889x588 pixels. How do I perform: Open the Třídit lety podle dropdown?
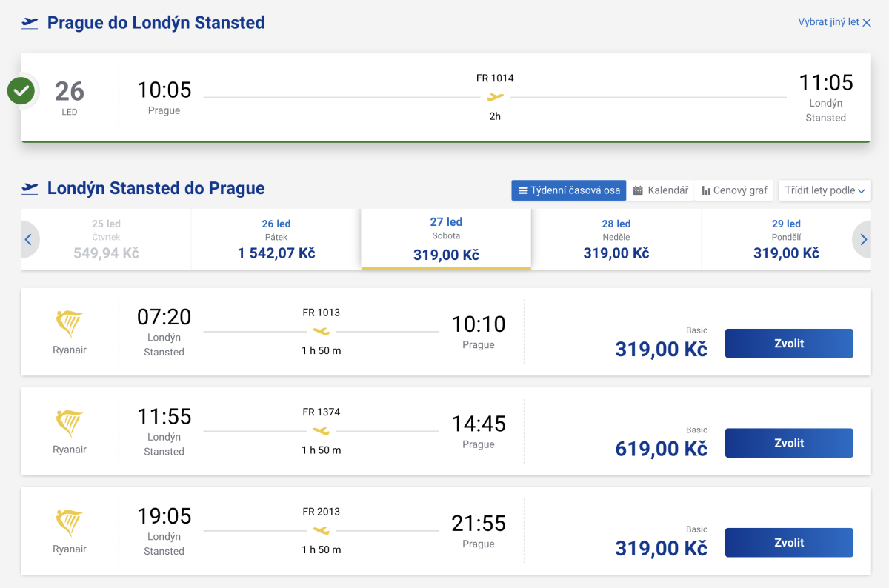point(825,190)
